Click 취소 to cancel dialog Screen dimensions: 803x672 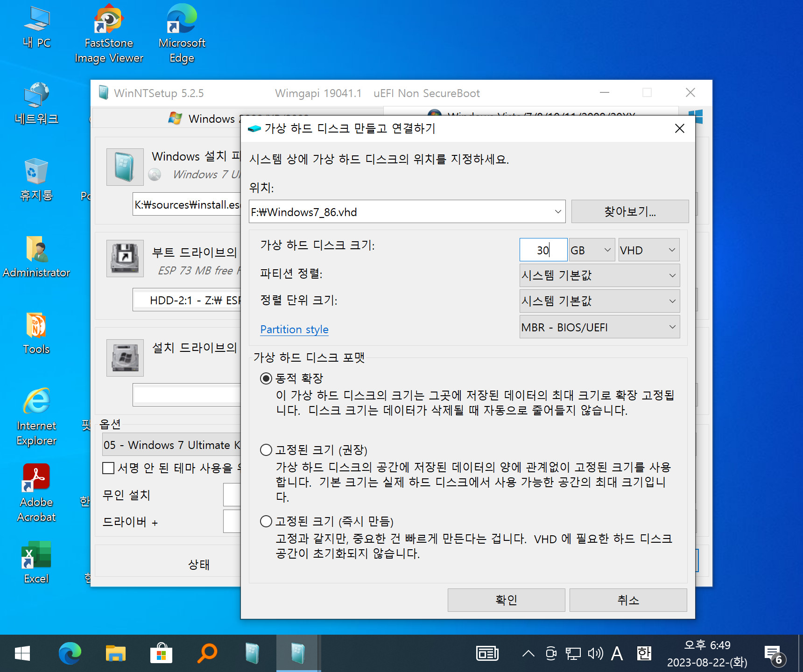628,600
